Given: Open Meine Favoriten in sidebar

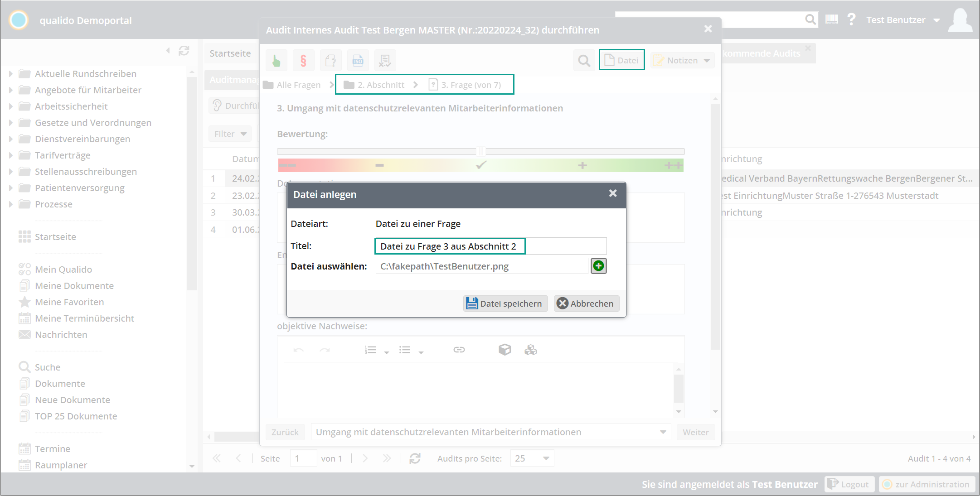Looking at the screenshot, I should point(69,302).
